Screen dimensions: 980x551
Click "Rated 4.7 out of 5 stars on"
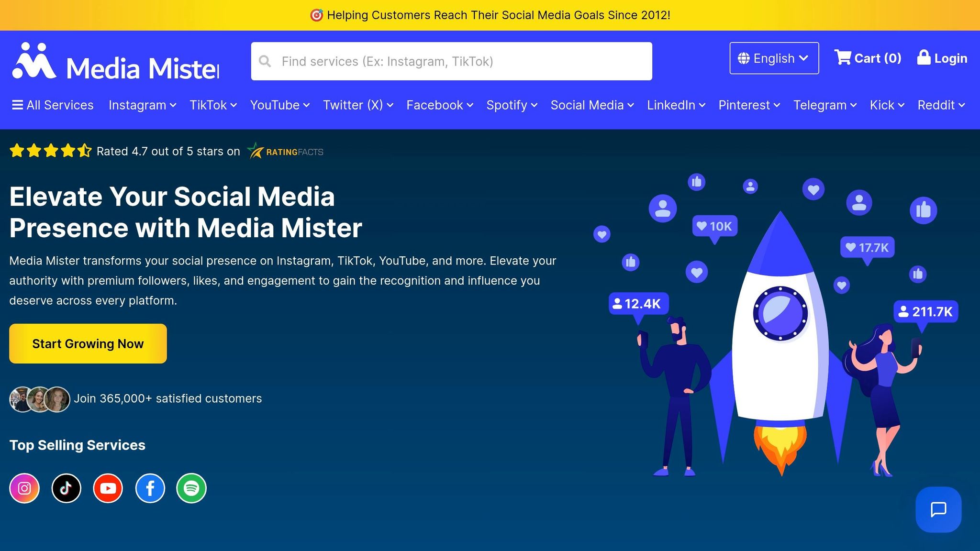point(168,151)
